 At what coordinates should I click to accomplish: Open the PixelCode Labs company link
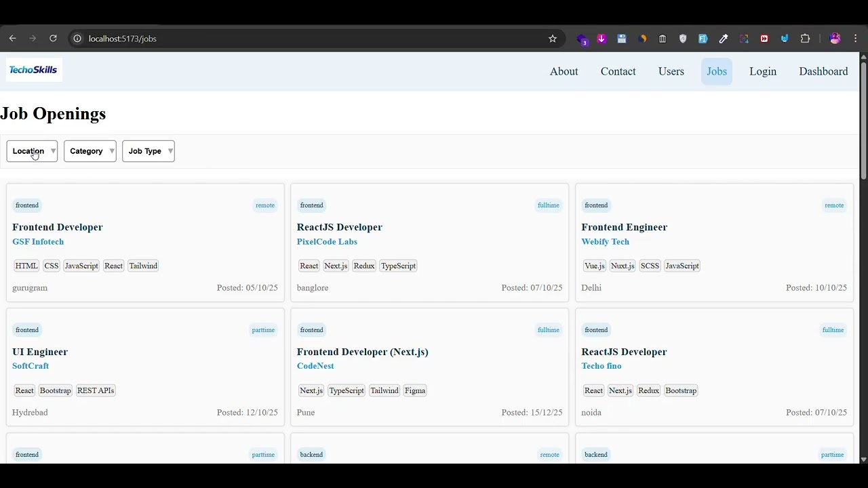click(327, 241)
